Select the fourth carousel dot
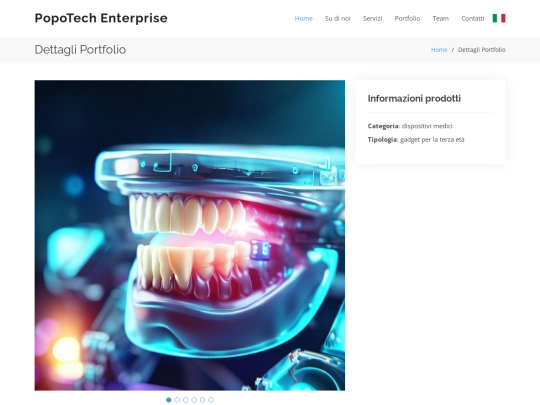Screen dimensions: 540x405 tap(194, 400)
